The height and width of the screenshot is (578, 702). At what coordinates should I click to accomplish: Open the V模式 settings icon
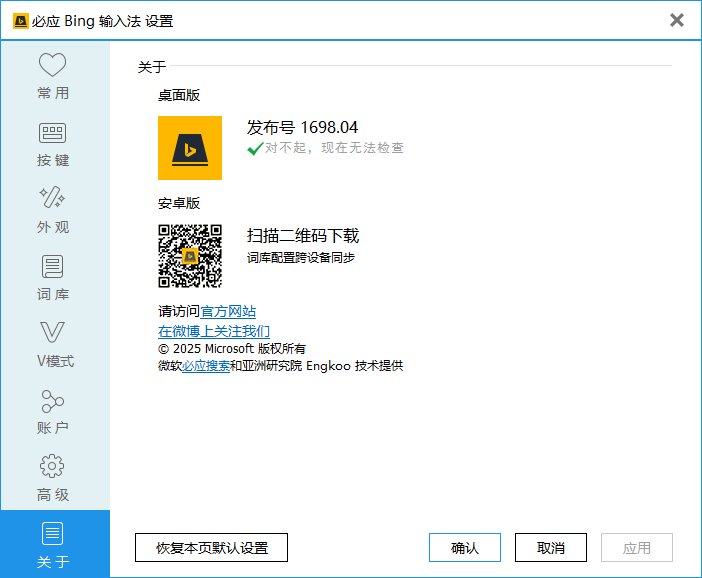(x=52, y=333)
